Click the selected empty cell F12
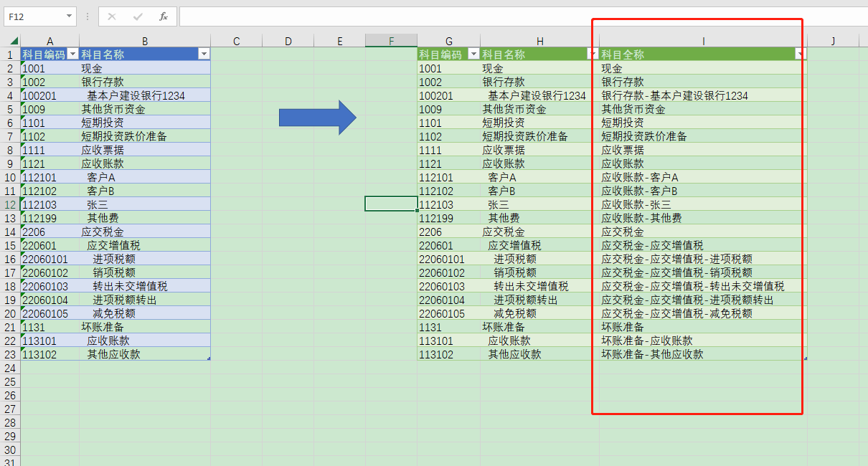Screen dimensions: 868x466 pyautogui.click(x=391, y=204)
